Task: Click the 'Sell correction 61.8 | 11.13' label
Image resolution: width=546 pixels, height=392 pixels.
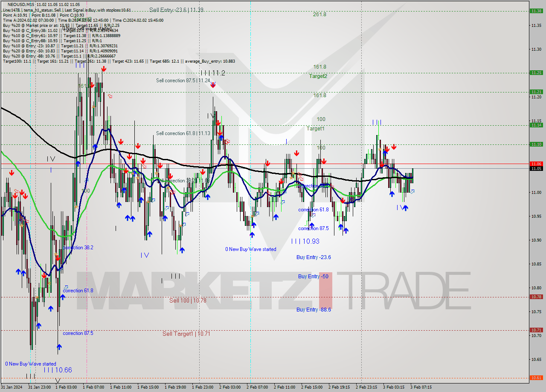Action: coord(183,133)
